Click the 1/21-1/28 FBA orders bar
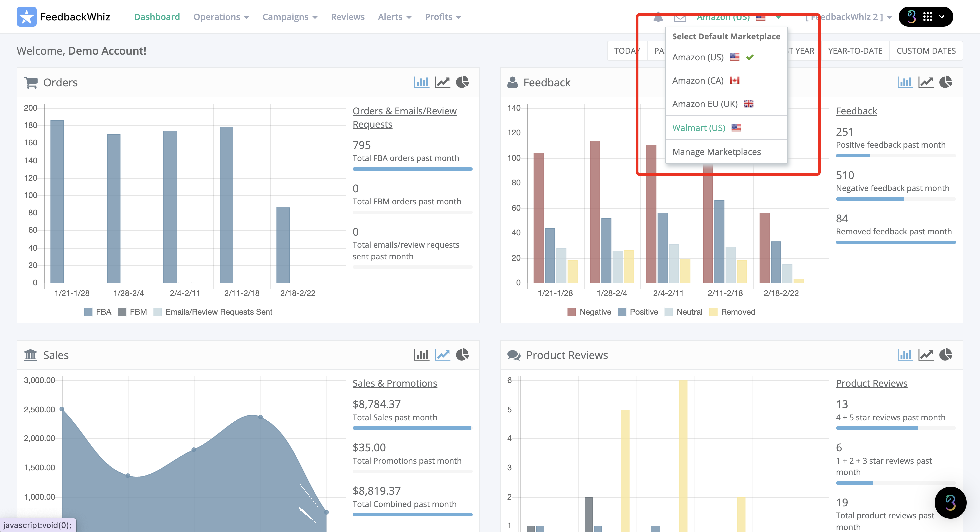 (x=57, y=201)
